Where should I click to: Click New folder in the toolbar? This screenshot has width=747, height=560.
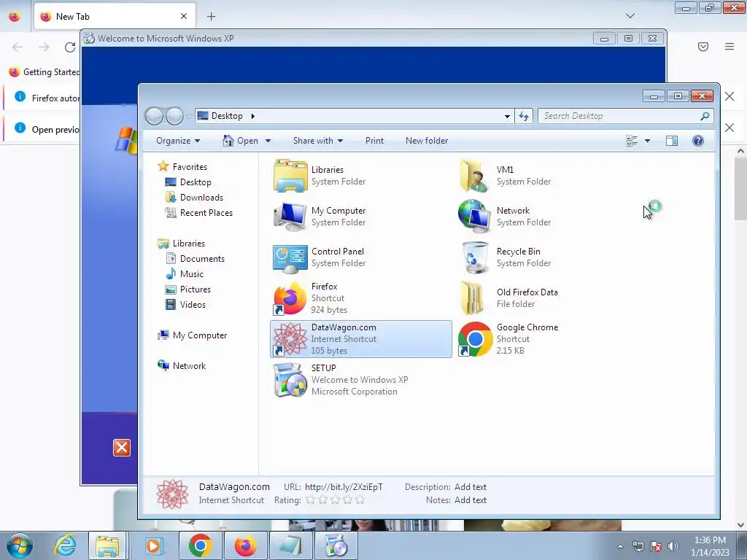click(x=426, y=141)
